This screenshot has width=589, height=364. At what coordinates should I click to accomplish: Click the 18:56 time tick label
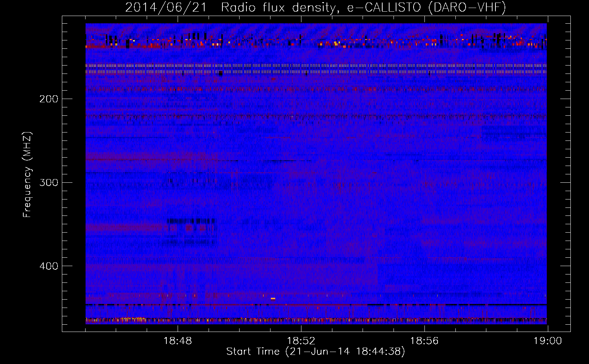tap(424, 341)
